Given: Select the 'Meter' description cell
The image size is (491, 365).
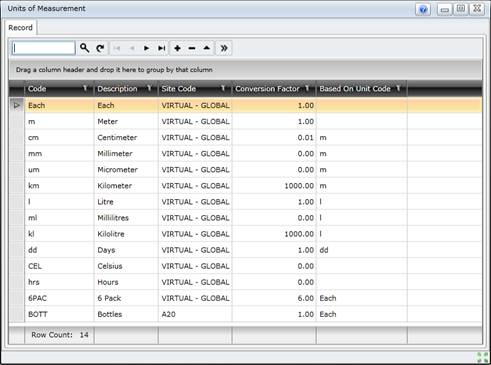Looking at the screenshot, I should tap(126, 122).
